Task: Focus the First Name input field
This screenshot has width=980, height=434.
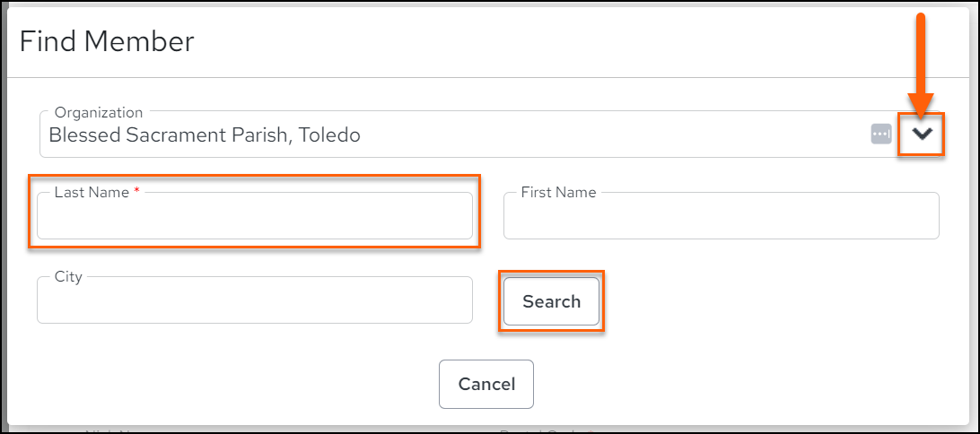Action: click(x=722, y=215)
